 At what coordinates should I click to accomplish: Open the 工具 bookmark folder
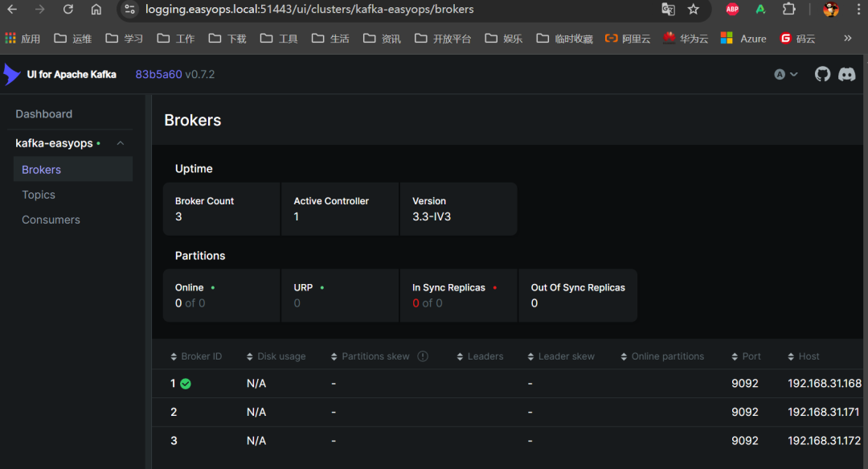(279, 39)
